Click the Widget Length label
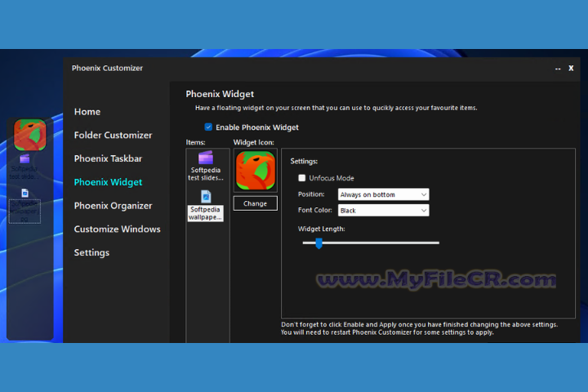This screenshot has height=392, width=588. pos(322,229)
